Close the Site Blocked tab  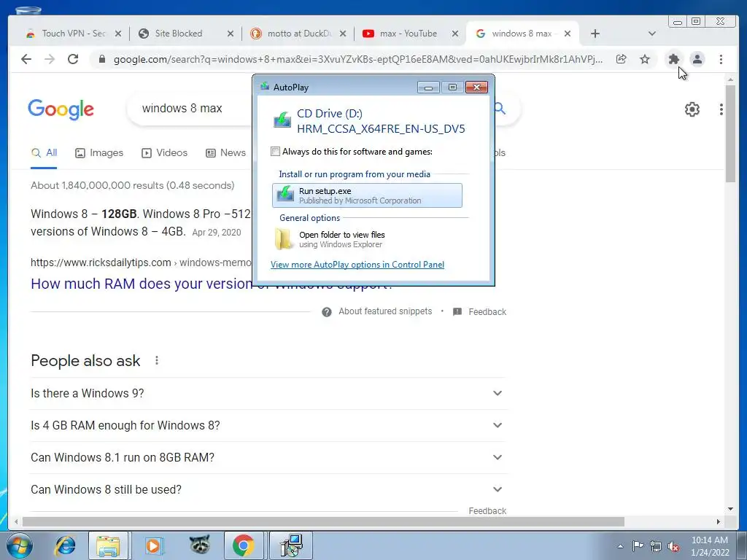click(x=231, y=34)
